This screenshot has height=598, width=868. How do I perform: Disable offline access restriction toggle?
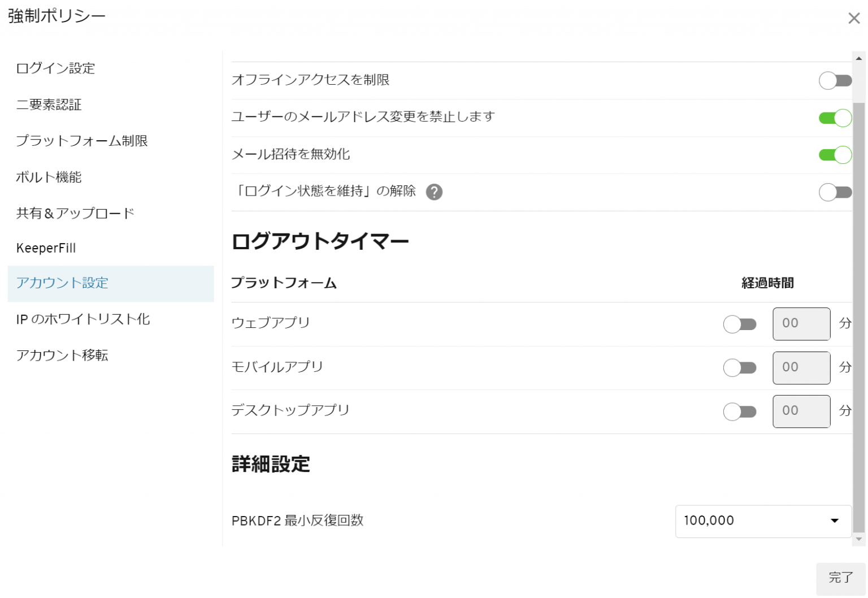click(835, 80)
